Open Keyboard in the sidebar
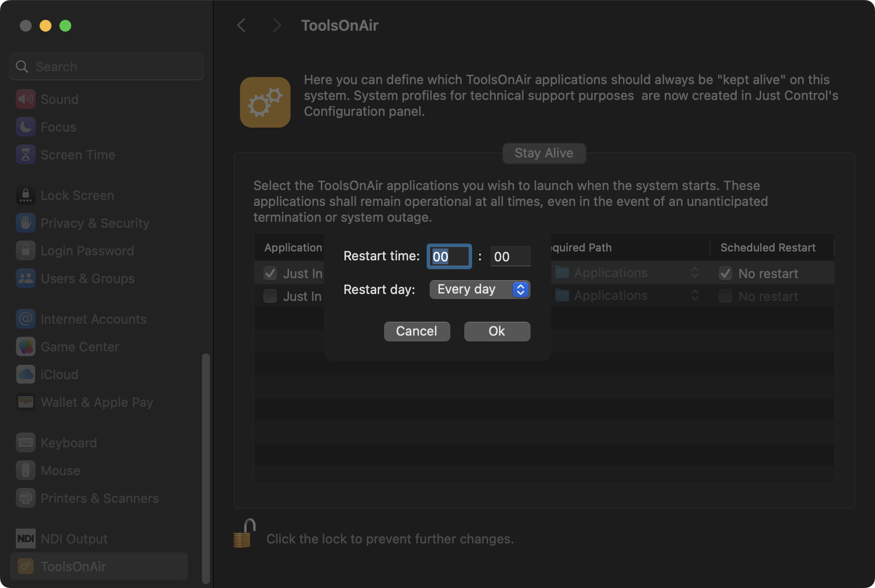Screen dimensions: 875x588 [x=99, y=442]
